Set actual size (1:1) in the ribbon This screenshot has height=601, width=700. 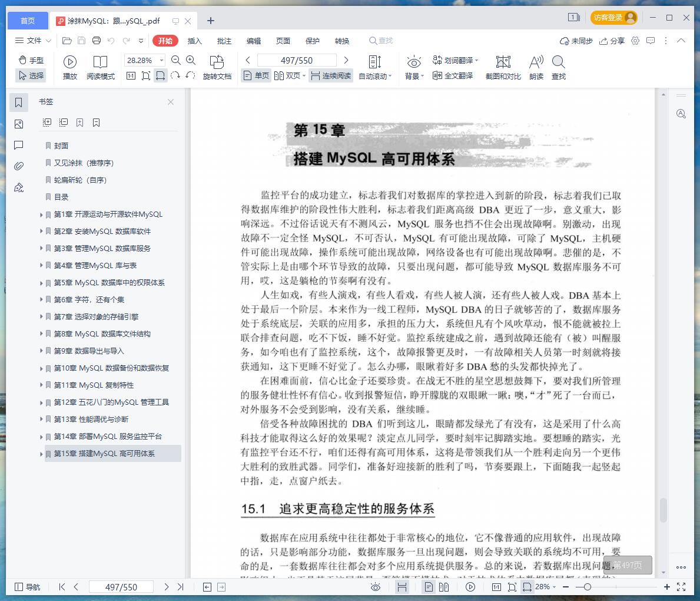(x=131, y=75)
